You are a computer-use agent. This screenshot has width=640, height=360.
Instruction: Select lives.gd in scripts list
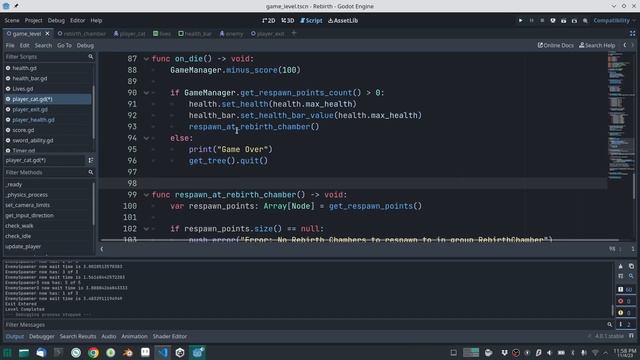[22, 89]
